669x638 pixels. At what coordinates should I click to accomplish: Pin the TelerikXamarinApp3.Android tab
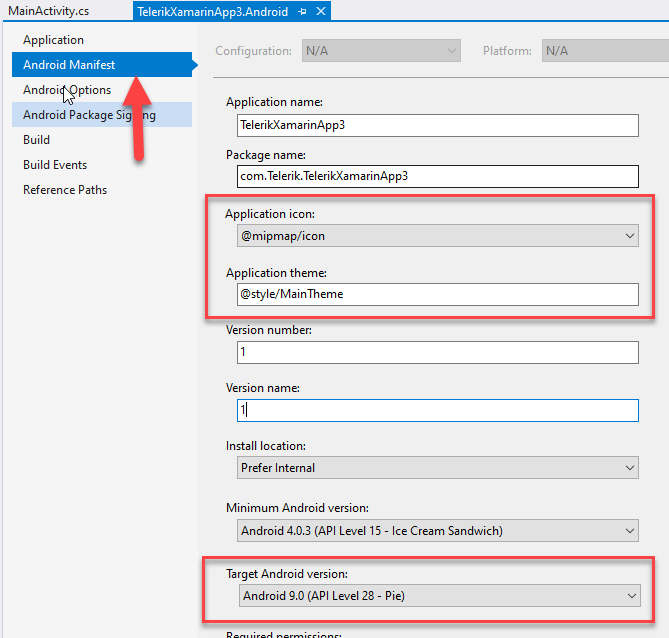[303, 12]
